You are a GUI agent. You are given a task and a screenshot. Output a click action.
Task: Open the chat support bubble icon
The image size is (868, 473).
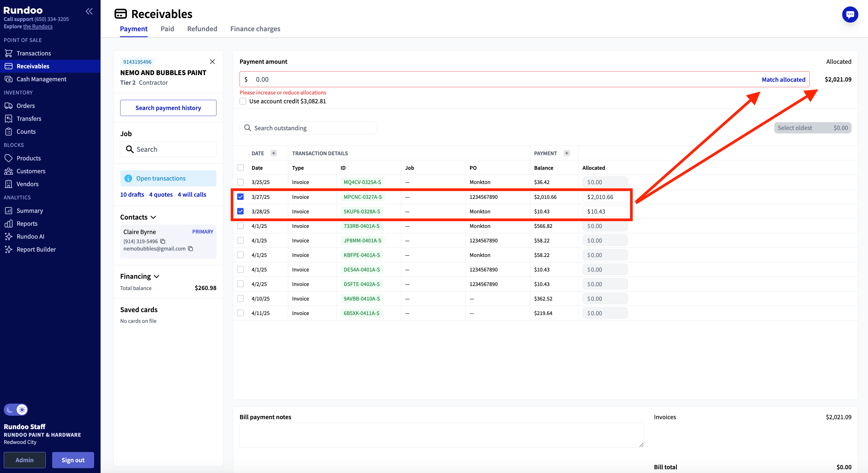pos(850,15)
